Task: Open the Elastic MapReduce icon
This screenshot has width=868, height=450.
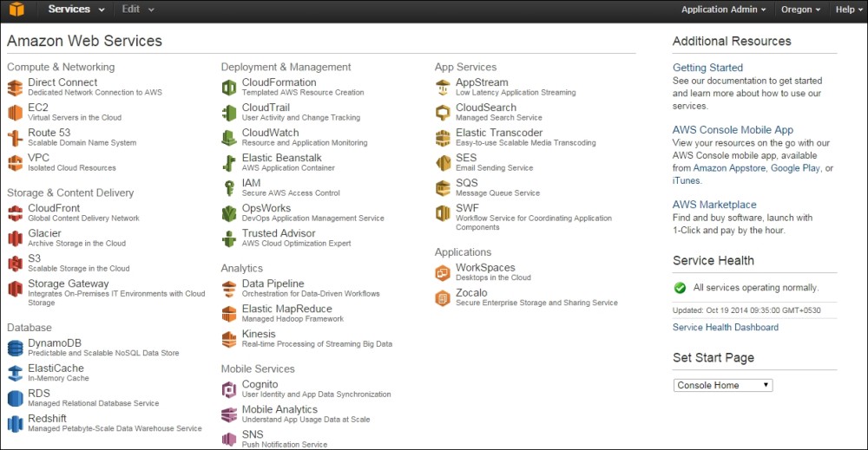Action: coord(228,314)
